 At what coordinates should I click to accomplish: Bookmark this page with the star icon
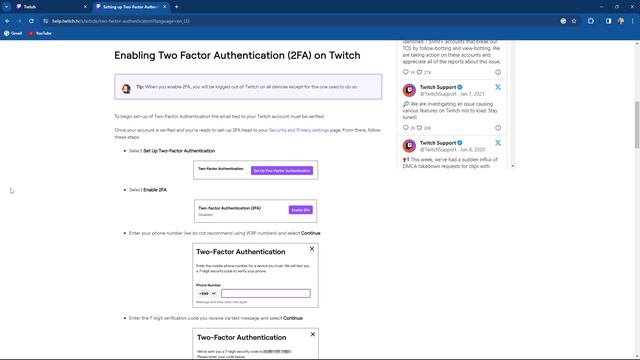coord(574,21)
